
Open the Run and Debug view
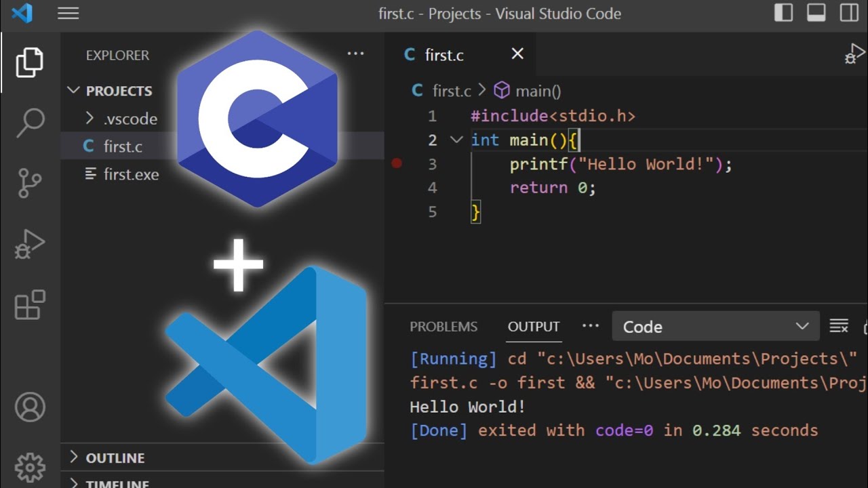[x=30, y=245]
